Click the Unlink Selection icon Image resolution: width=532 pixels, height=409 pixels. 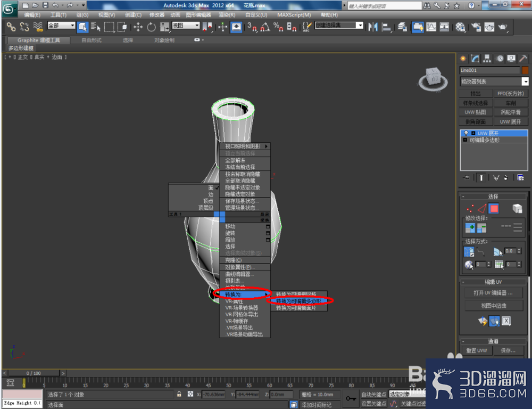[x=24, y=27]
